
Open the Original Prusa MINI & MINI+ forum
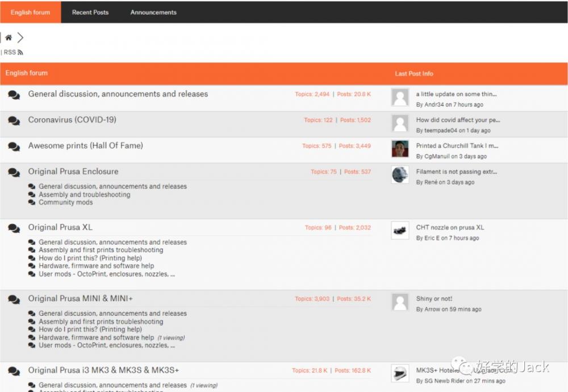click(x=81, y=298)
